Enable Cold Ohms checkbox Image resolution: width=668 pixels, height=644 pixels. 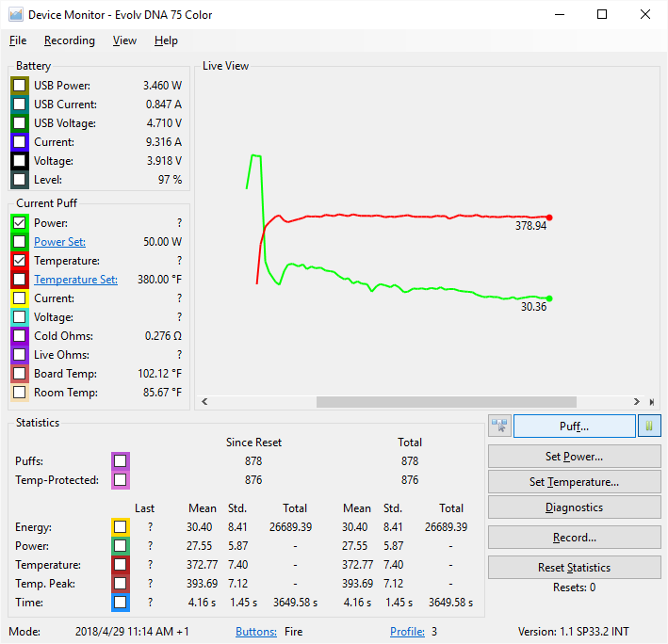pos(19,336)
